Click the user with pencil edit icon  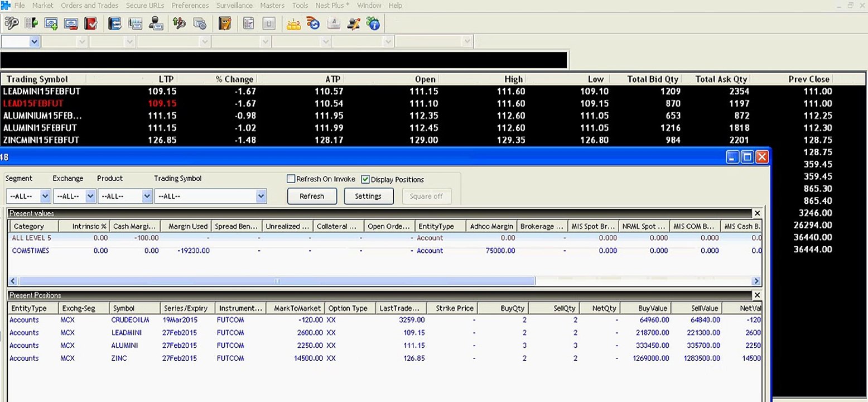point(354,23)
